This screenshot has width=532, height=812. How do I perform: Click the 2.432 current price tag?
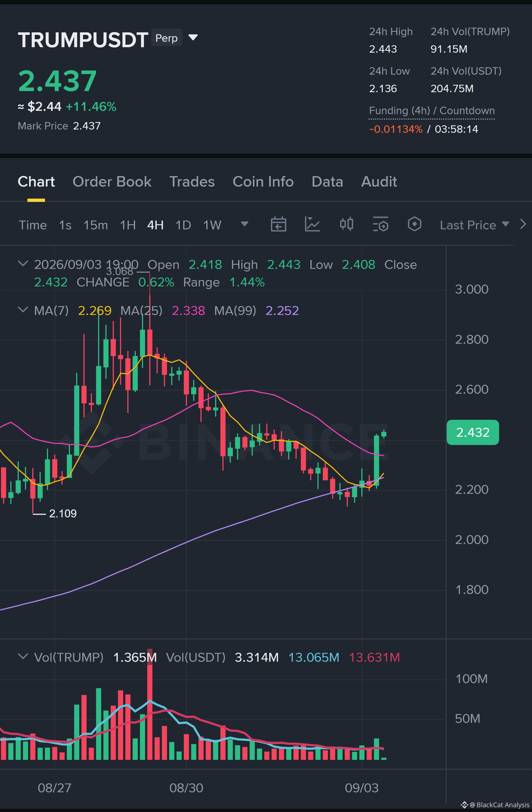point(473,432)
